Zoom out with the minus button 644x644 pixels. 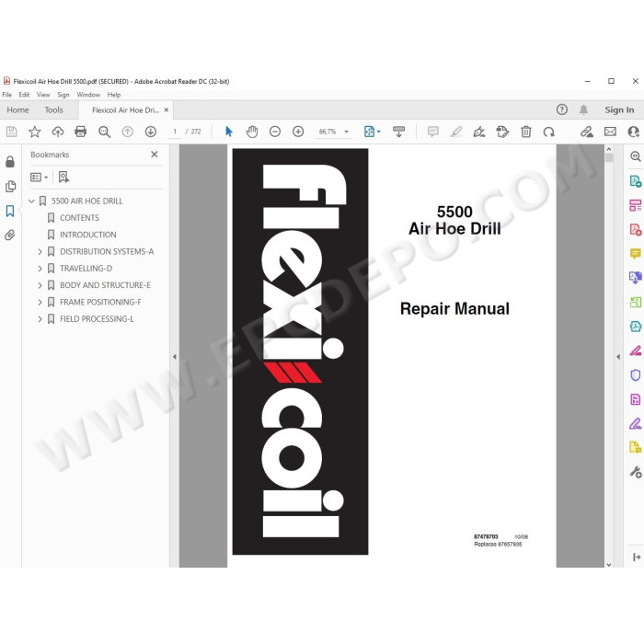pyautogui.click(x=275, y=132)
